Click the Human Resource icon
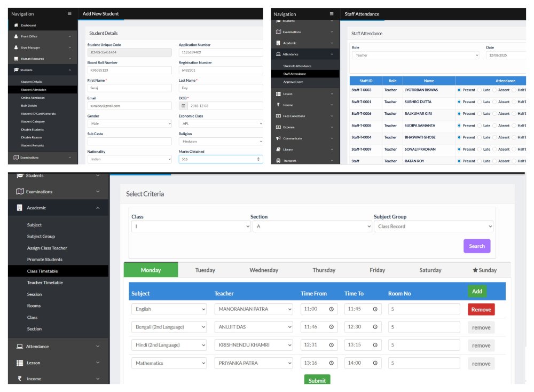The image size is (534, 392). (16, 59)
